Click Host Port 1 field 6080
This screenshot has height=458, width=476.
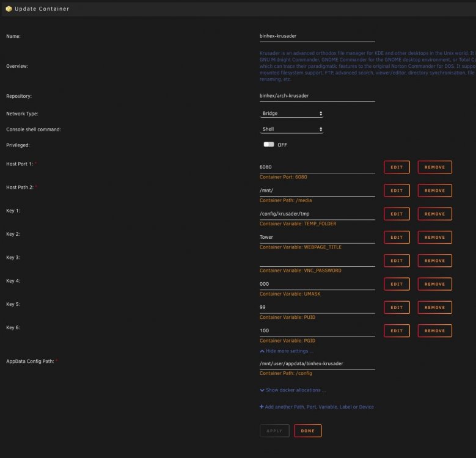pos(317,167)
